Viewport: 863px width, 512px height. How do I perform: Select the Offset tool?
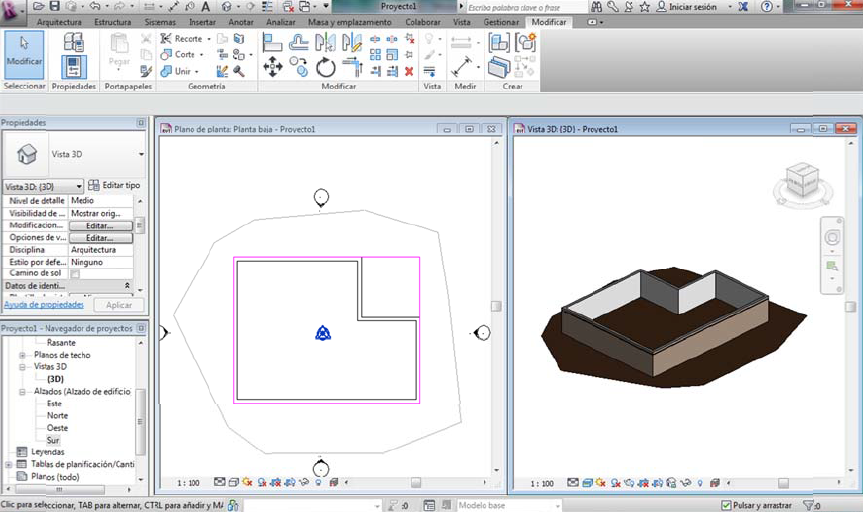(x=299, y=42)
